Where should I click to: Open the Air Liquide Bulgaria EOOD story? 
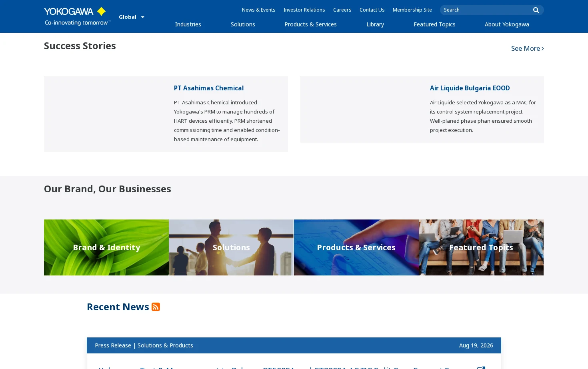click(x=470, y=88)
